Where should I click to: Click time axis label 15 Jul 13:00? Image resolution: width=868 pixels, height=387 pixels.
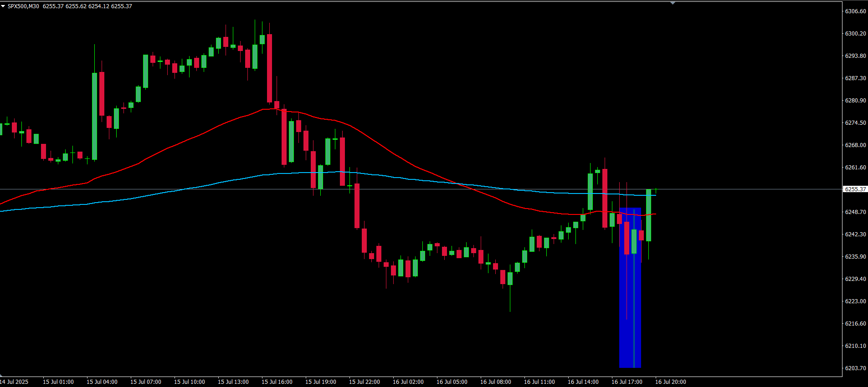click(233, 382)
